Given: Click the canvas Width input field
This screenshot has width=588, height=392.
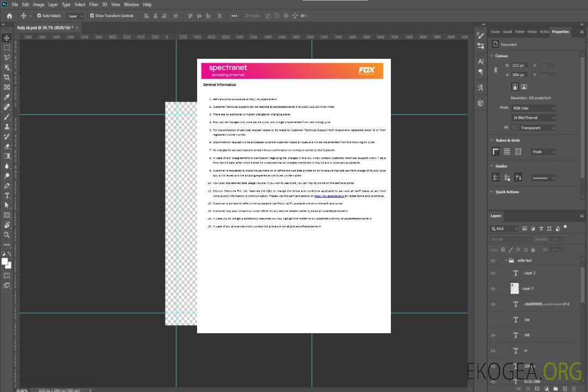Looking at the screenshot, I should pyautogui.click(x=520, y=65).
